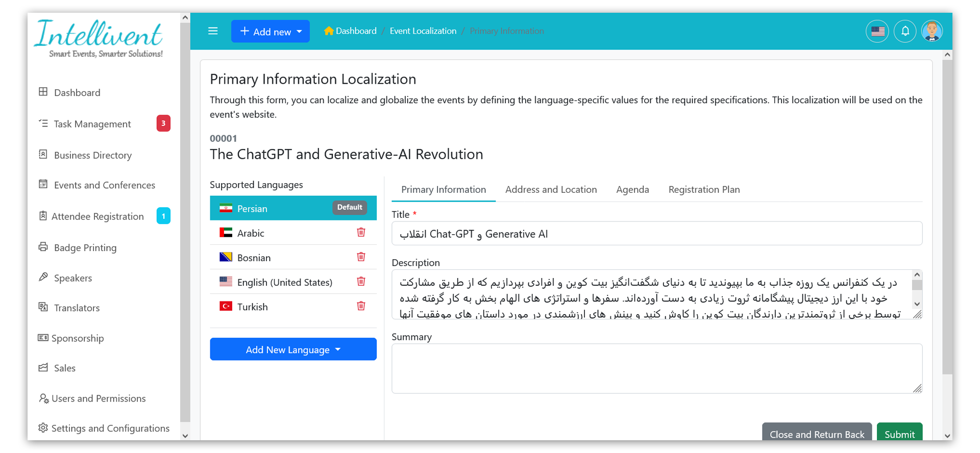Click the Task Management list icon
The width and height of the screenshot is (980, 453).
(43, 123)
